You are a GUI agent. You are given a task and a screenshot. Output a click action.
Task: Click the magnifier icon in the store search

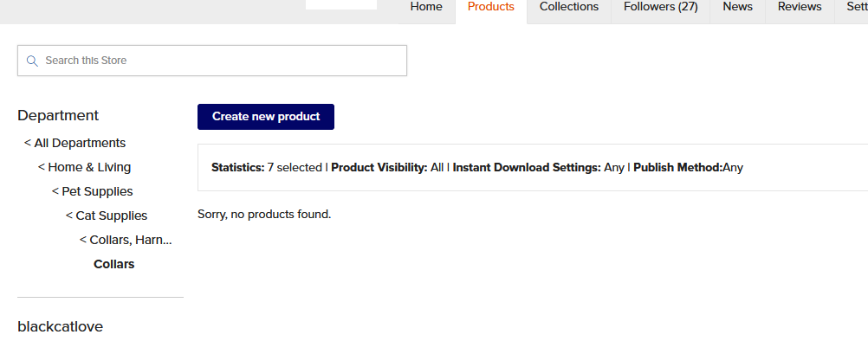[32, 61]
